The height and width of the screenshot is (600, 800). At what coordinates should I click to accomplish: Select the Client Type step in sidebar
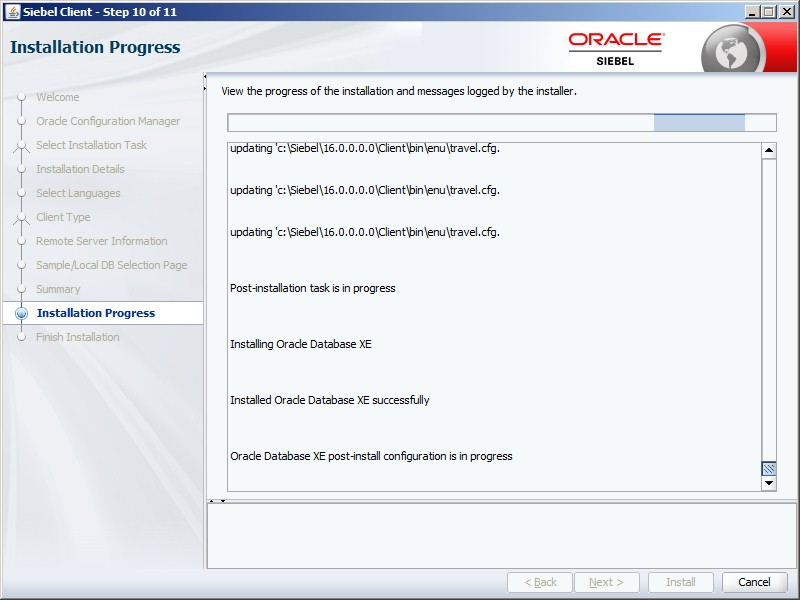63,217
